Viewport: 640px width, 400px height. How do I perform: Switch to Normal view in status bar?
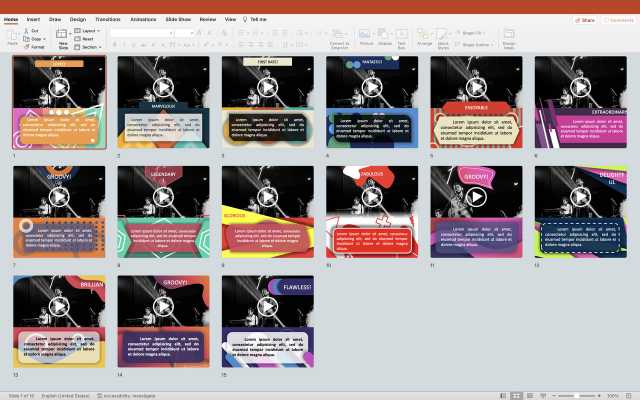[x=502, y=396]
